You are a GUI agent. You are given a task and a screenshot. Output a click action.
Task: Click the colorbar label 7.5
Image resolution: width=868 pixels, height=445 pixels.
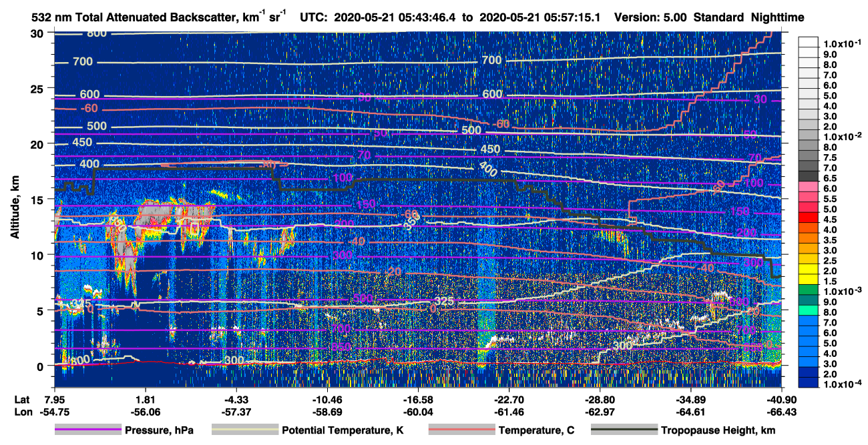click(831, 158)
